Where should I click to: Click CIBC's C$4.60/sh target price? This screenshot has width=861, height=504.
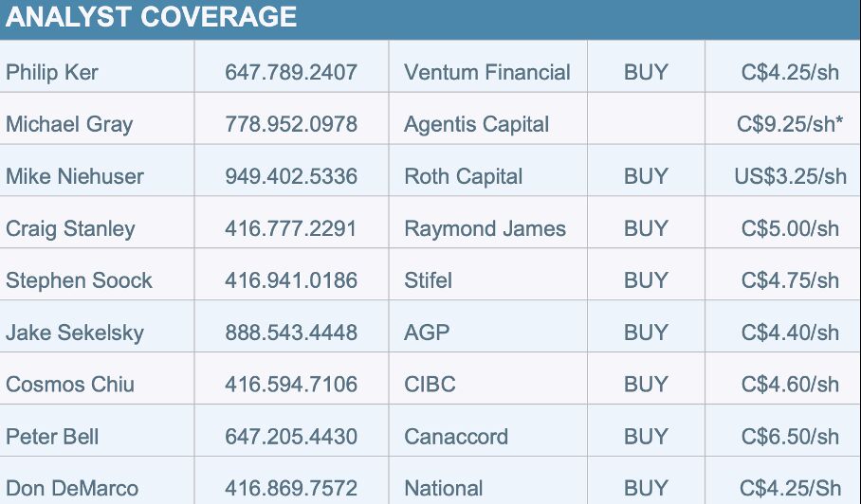pos(791,385)
